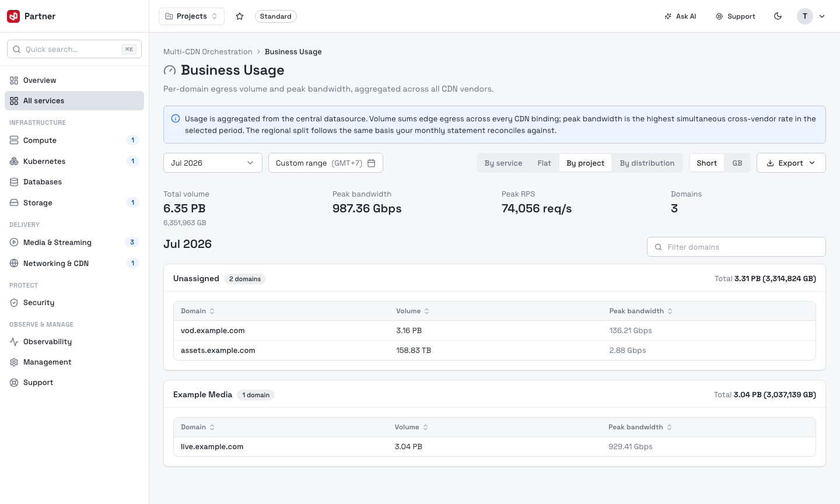The image size is (840, 504).
Task: Click the Media & Streaming play icon
Action: [14, 243]
